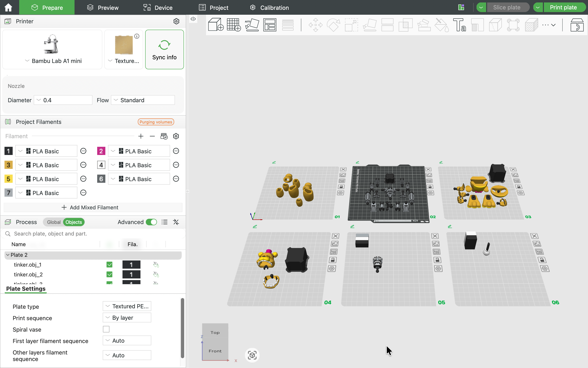Tick the Spiral vase checkbox
588x368 pixels.
pyautogui.click(x=106, y=329)
